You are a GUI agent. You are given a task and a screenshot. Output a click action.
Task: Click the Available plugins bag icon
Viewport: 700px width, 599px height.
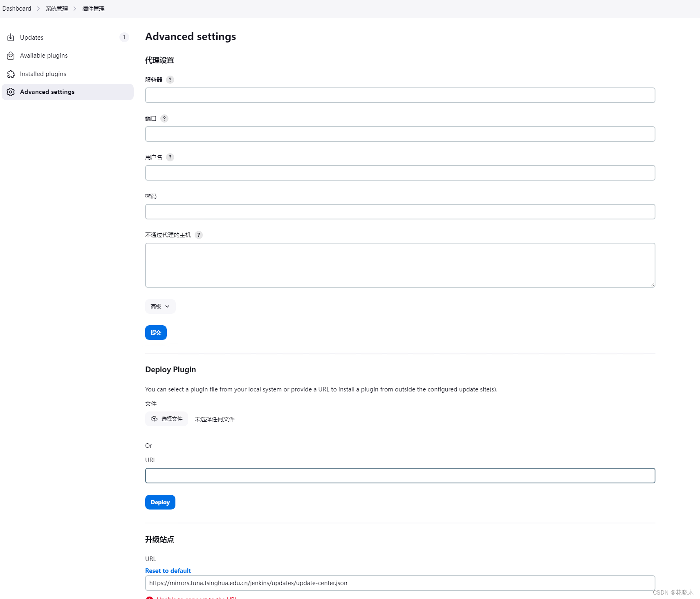click(11, 56)
